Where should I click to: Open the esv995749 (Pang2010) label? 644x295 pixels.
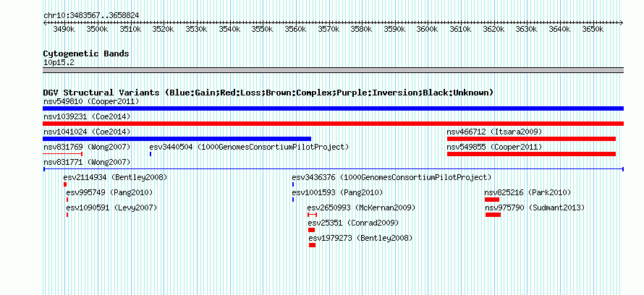pos(109,192)
